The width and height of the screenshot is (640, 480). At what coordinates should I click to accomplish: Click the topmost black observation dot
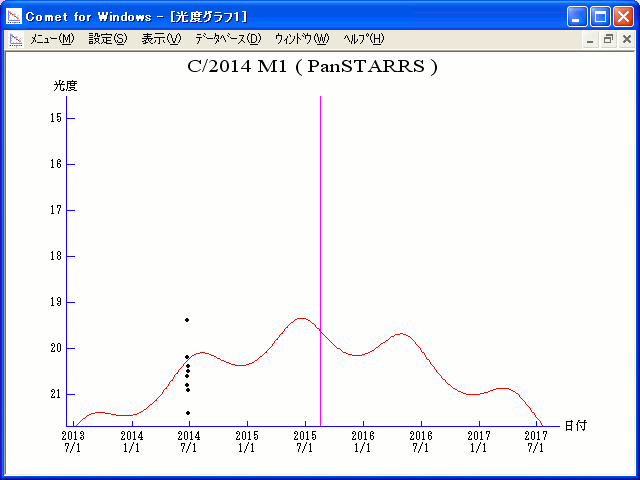pos(187,320)
